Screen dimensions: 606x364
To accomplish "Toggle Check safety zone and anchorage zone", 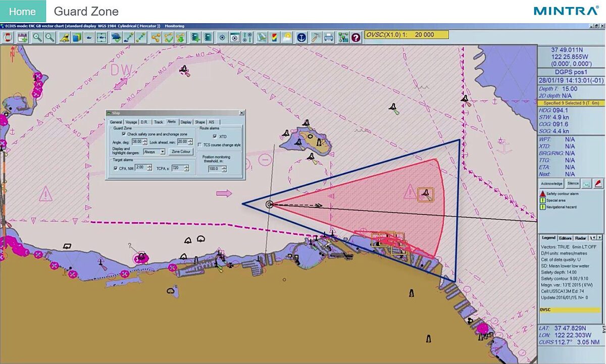I will coord(124,134).
